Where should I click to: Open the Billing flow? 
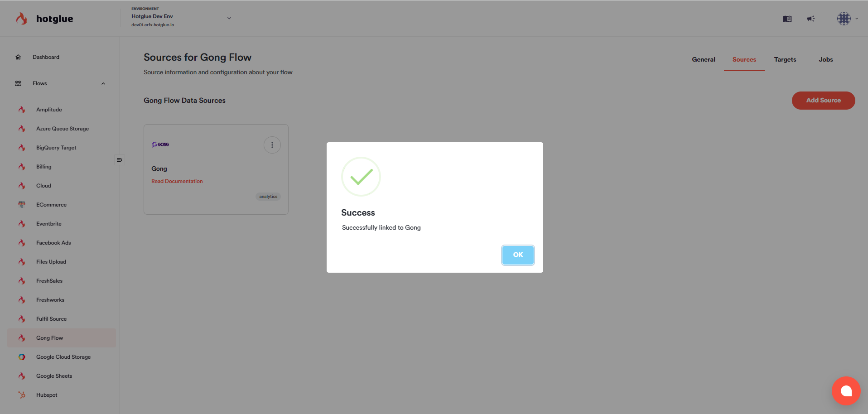click(44, 167)
